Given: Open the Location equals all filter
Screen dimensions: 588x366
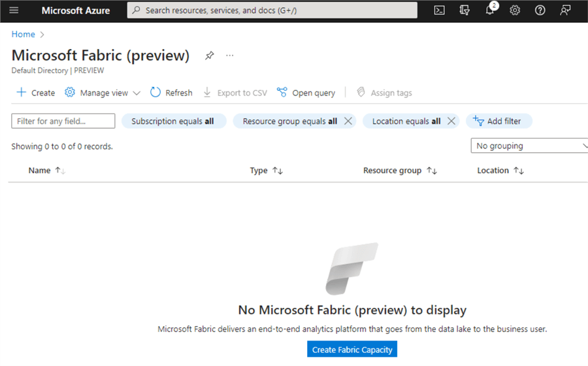Looking at the screenshot, I should click(406, 121).
